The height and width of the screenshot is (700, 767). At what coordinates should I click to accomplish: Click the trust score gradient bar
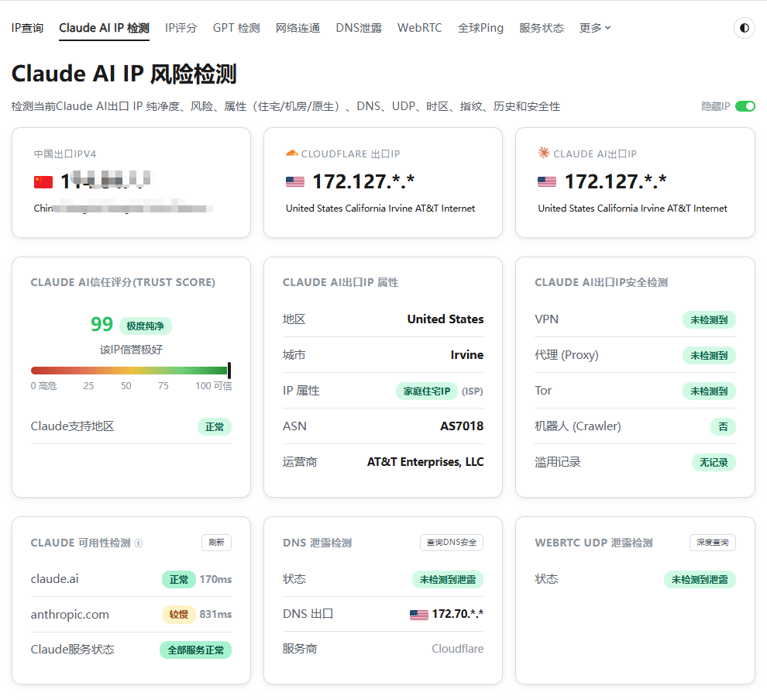point(131,371)
